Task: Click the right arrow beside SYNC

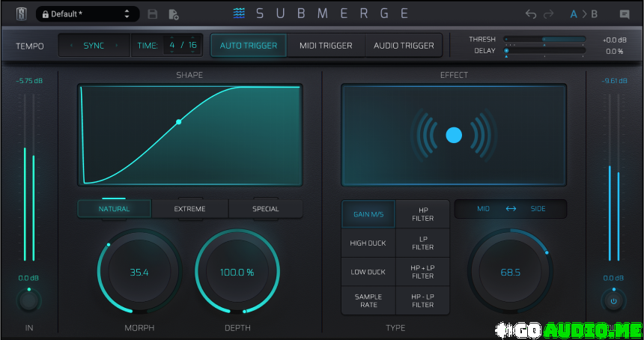Action: (x=117, y=46)
